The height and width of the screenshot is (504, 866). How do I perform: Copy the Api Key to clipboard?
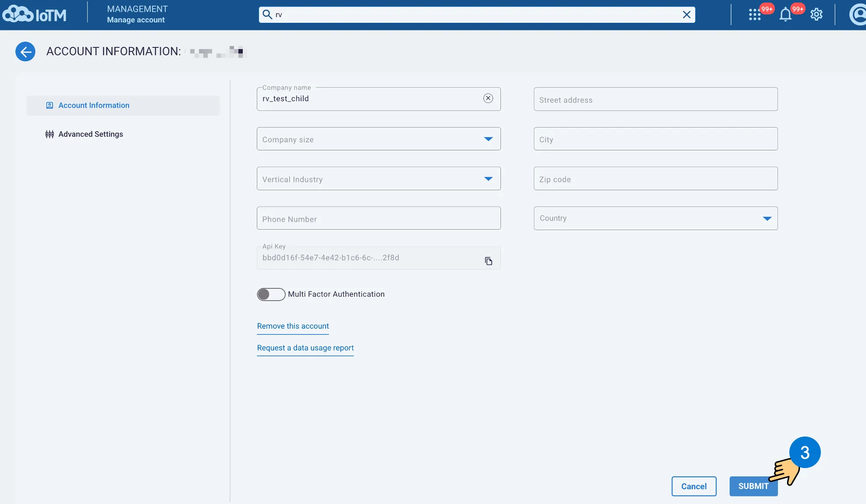[489, 261]
